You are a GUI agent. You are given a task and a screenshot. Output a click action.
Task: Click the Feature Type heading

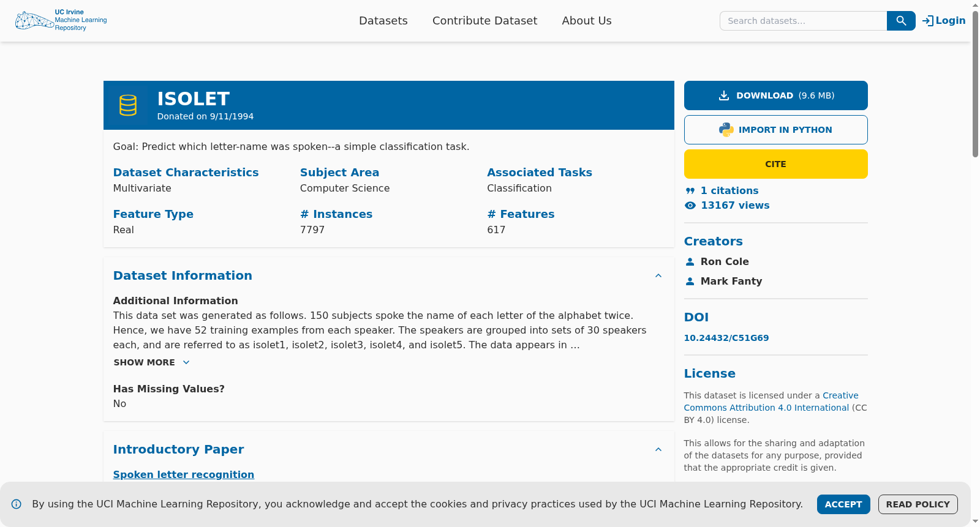click(153, 214)
